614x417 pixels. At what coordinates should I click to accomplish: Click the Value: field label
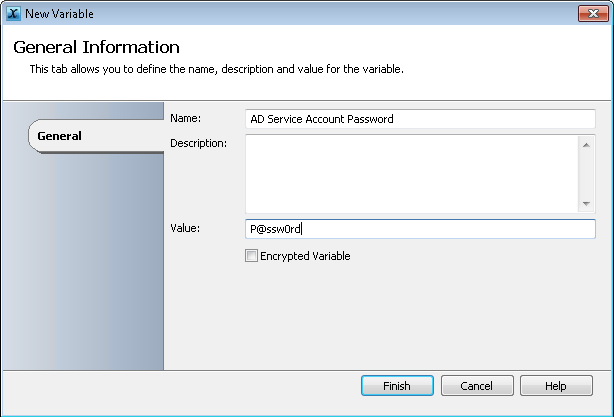[x=185, y=228]
